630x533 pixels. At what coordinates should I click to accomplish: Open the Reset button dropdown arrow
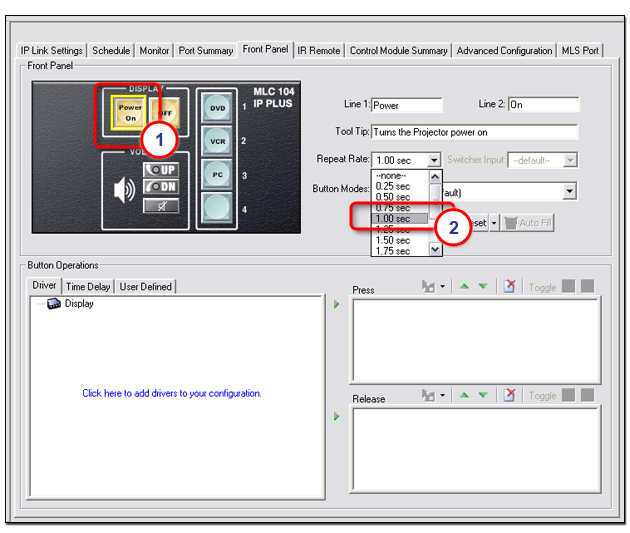click(x=494, y=223)
